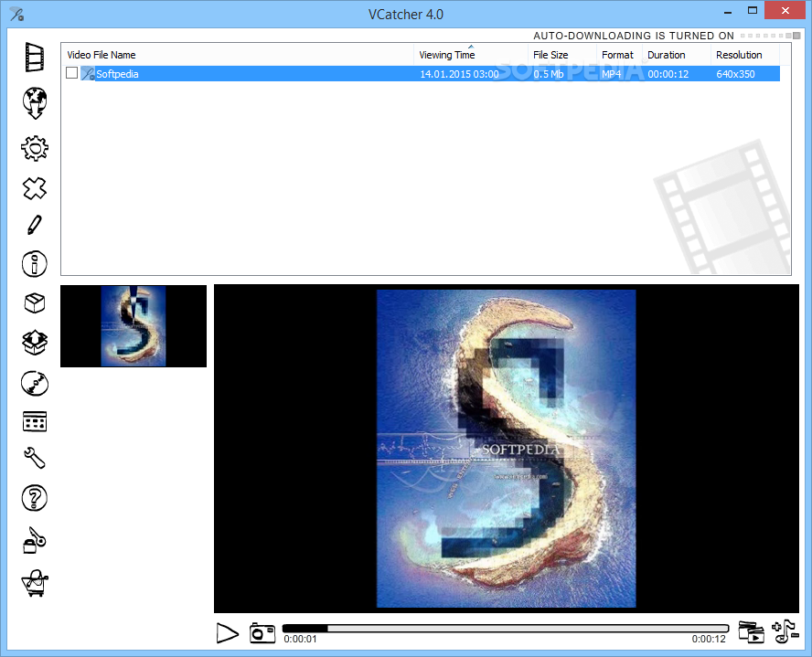Click VCatcher app icon in title bar
Viewport: 812px width, 657px height.
pos(16,14)
